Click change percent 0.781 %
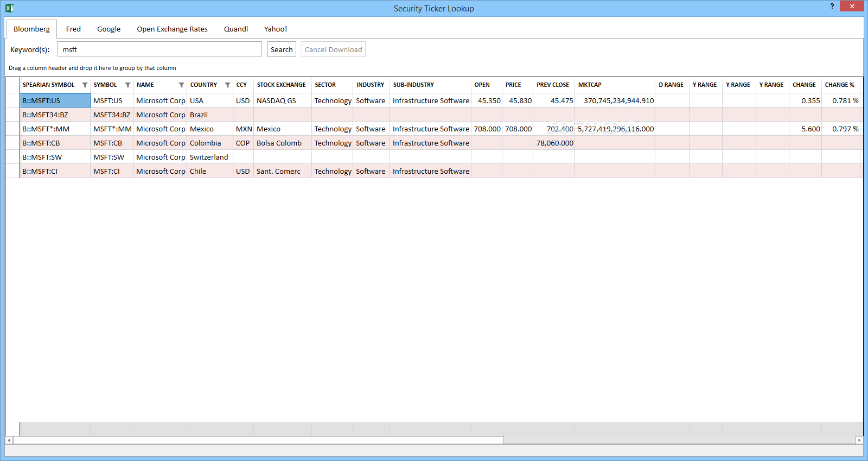 tap(841, 100)
